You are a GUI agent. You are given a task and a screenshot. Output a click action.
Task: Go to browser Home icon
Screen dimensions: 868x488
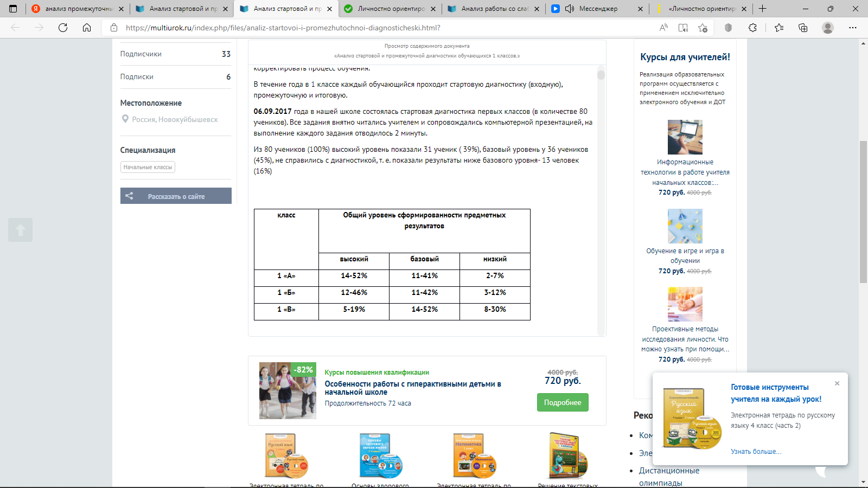87,28
